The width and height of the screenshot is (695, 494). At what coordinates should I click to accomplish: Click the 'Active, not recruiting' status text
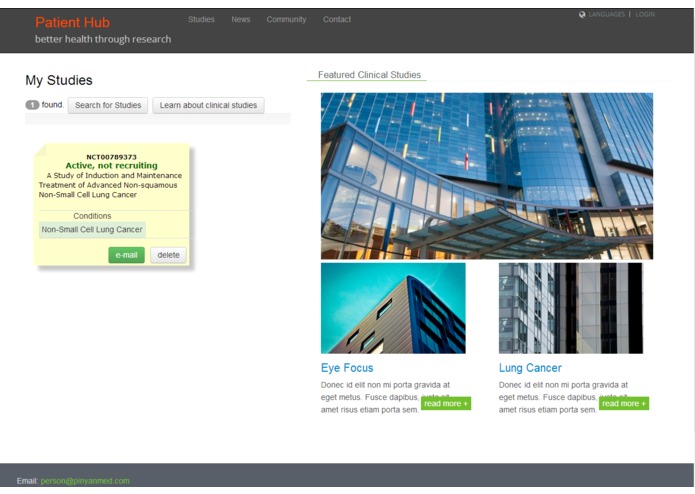coord(111,165)
